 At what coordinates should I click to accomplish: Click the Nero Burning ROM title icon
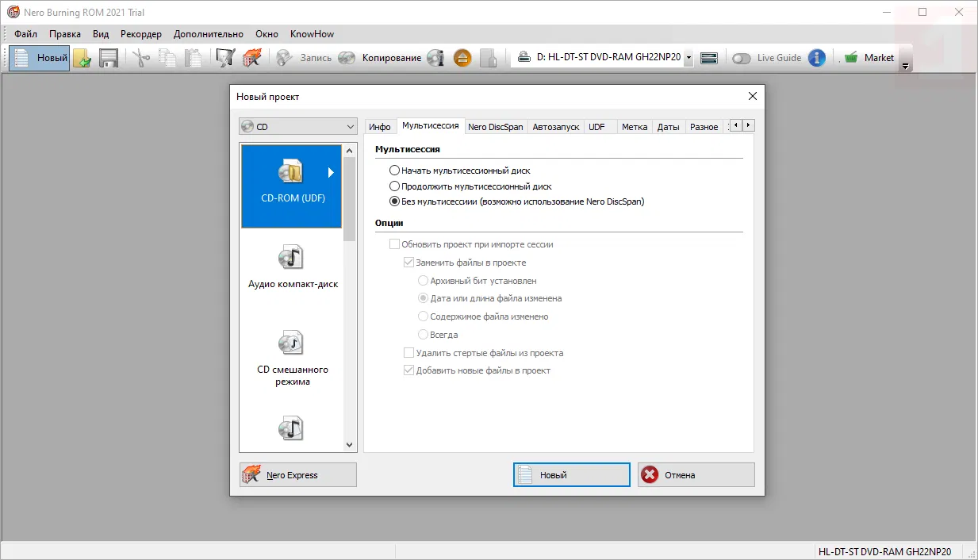tap(13, 13)
